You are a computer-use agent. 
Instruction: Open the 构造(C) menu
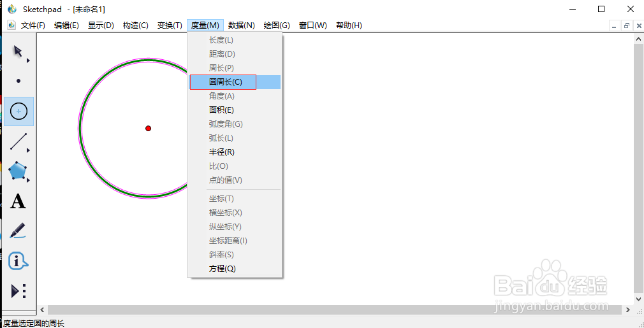coord(136,25)
